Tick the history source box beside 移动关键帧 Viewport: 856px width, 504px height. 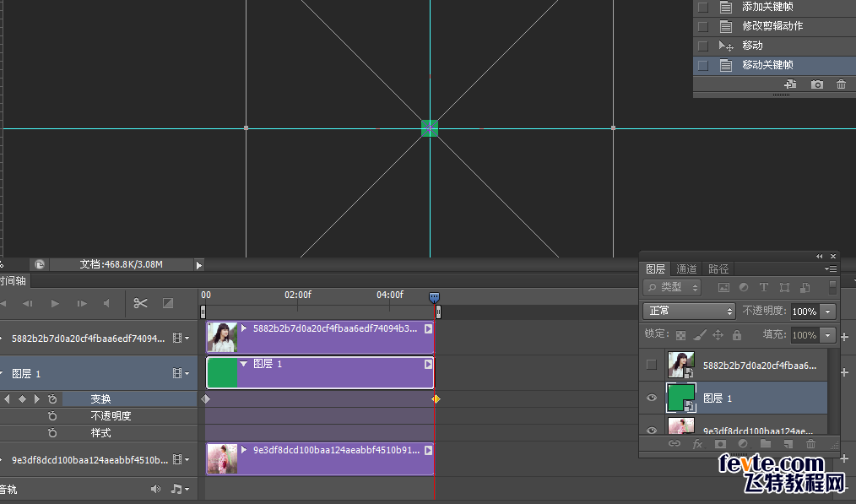click(703, 66)
